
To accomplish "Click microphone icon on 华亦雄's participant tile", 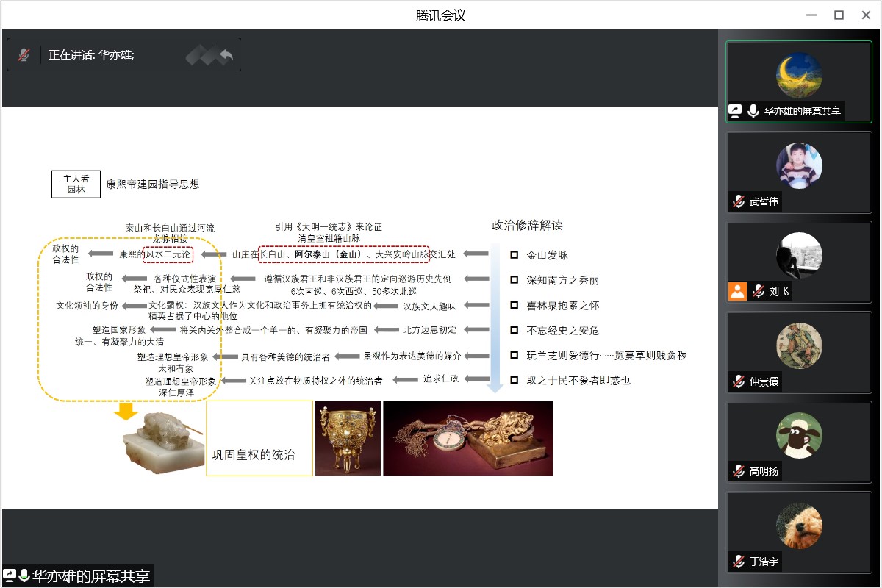I will [753, 111].
